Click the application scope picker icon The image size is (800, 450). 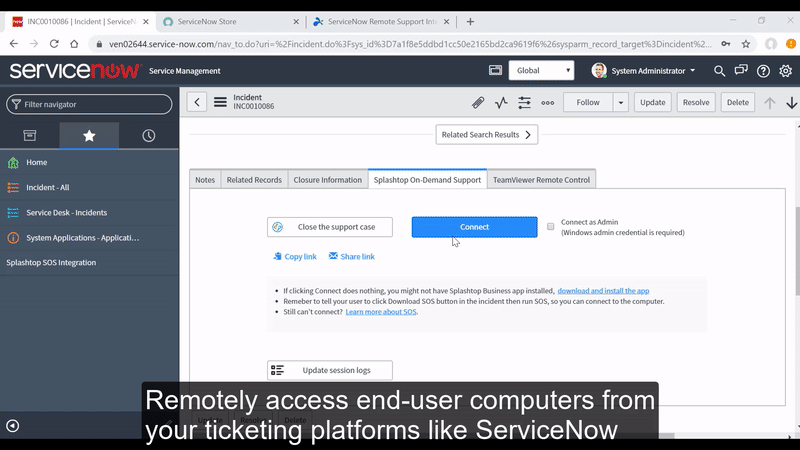[495, 70]
